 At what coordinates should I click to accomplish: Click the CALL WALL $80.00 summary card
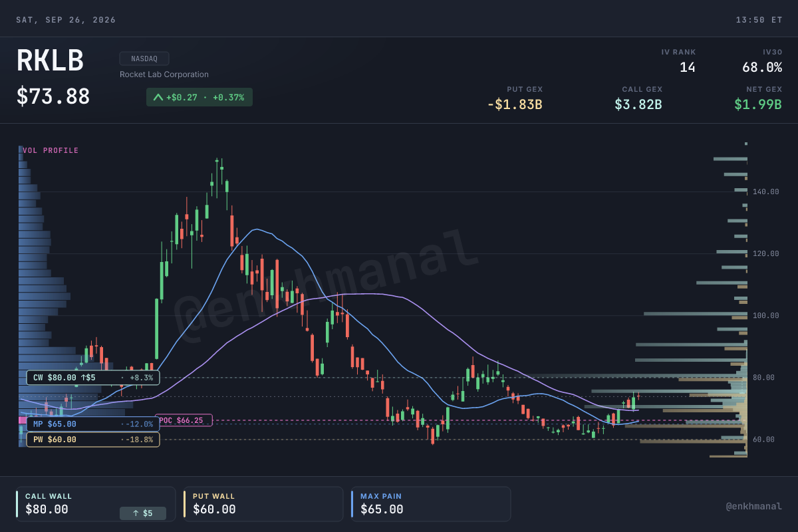pyautogui.click(x=96, y=504)
